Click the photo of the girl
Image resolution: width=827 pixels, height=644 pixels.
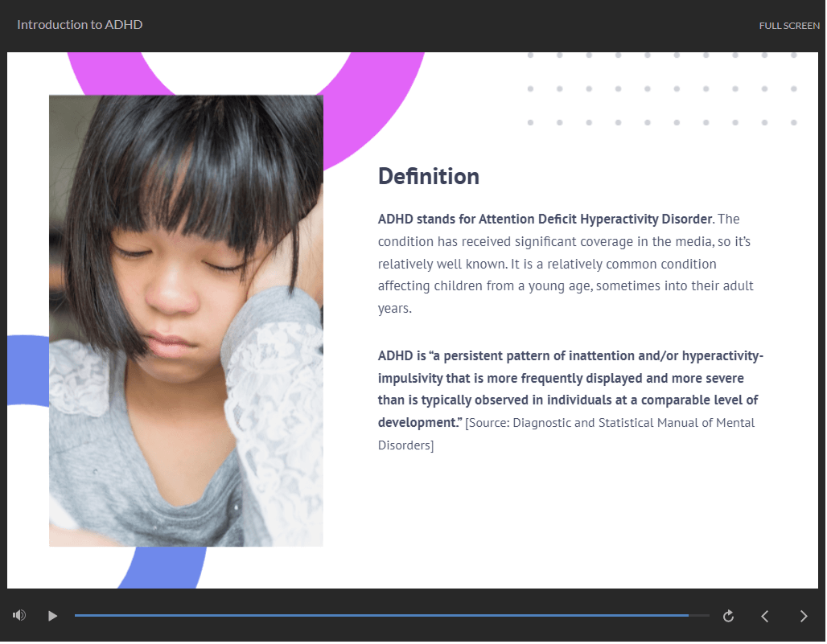click(186, 321)
